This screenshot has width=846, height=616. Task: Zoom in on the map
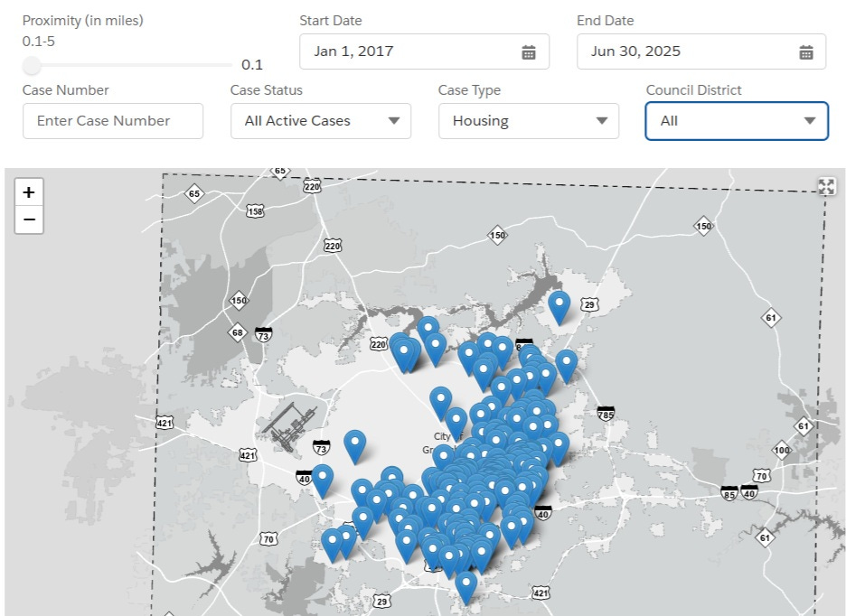point(29,192)
